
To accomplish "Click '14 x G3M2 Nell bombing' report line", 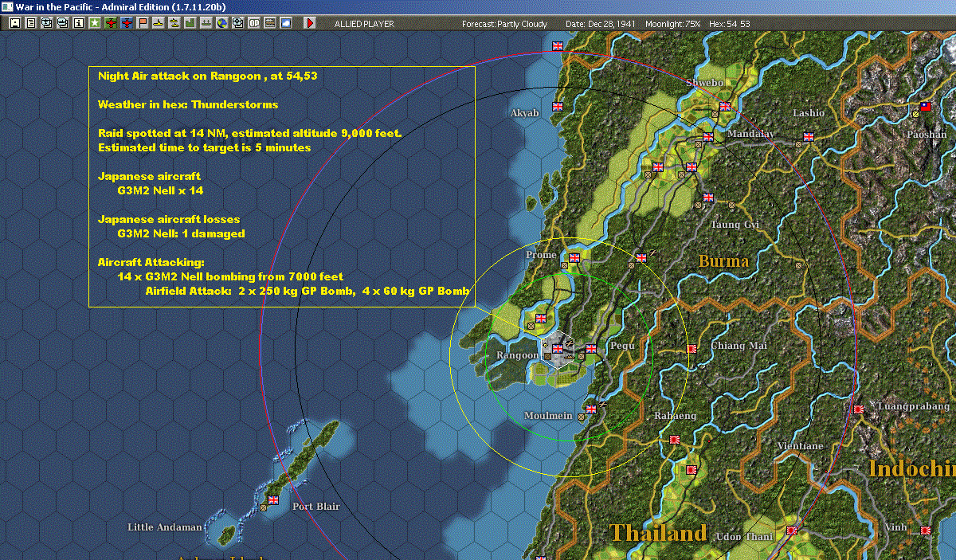I will coord(230,276).
